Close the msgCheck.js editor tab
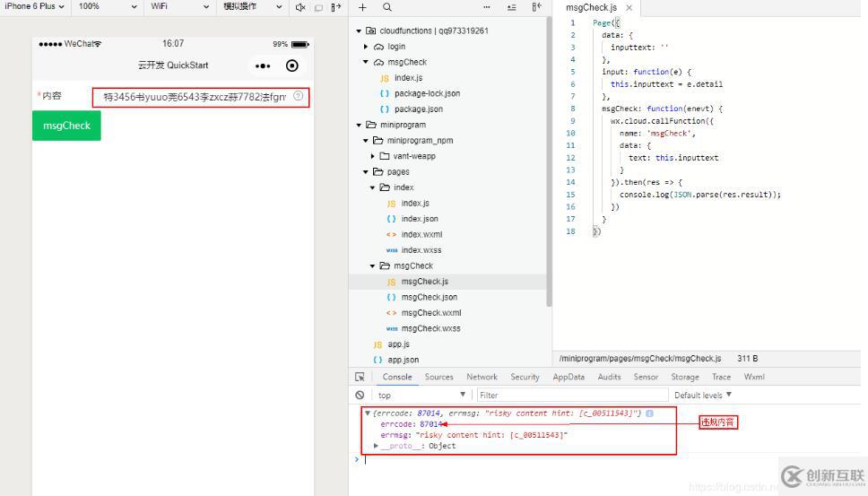Viewport: 868px width, 496px height. point(629,8)
